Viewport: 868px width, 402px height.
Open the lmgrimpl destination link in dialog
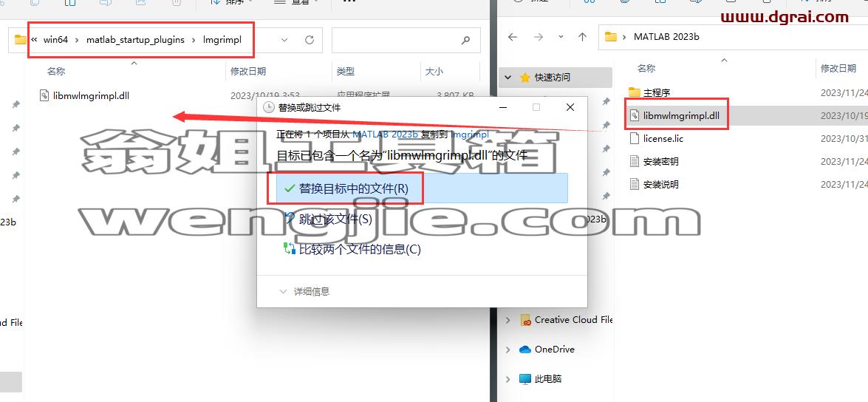coord(470,134)
